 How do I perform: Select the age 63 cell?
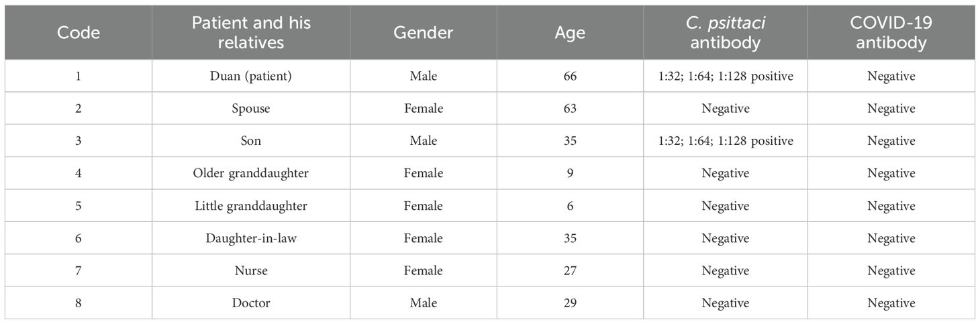570,109
